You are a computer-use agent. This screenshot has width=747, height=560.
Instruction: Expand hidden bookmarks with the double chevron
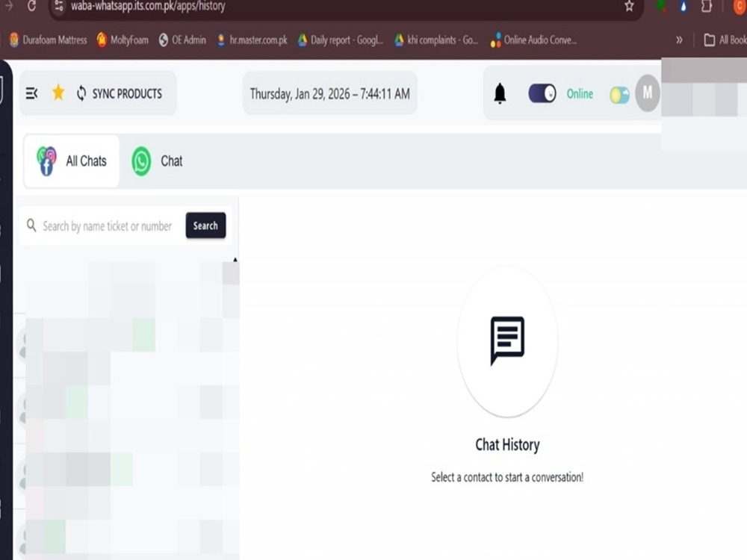[x=679, y=40]
